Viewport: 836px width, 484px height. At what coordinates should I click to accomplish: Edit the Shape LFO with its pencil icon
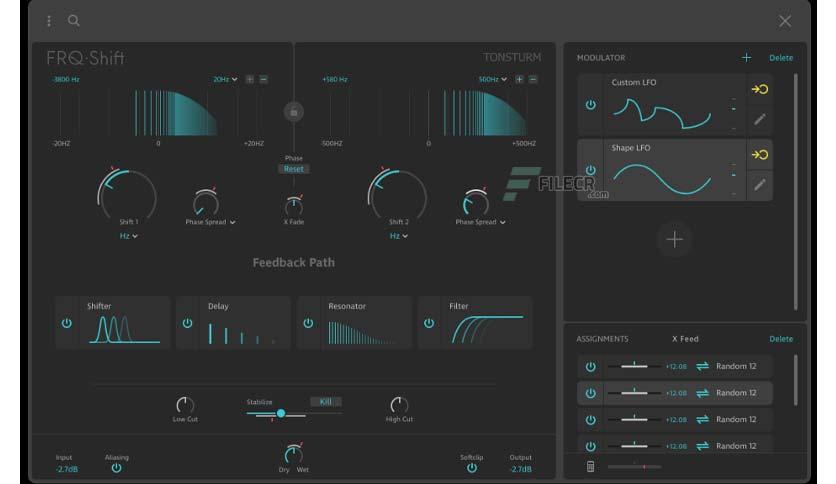pyautogui.click(x=760, y=184)
